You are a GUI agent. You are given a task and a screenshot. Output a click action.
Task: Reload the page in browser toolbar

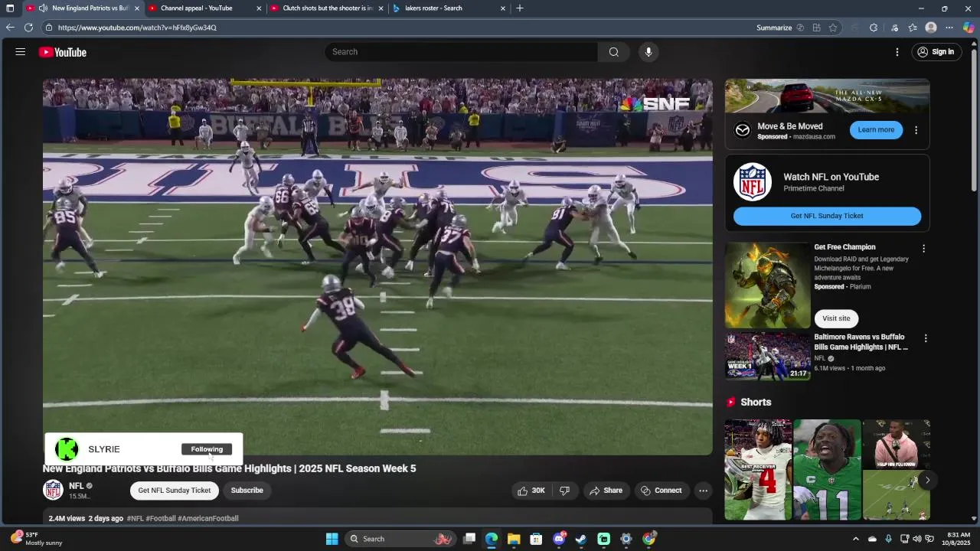(x=28, y=28)
